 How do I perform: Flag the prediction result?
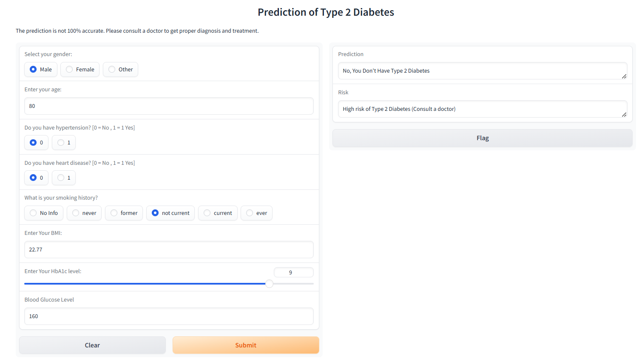pos(483,138)
